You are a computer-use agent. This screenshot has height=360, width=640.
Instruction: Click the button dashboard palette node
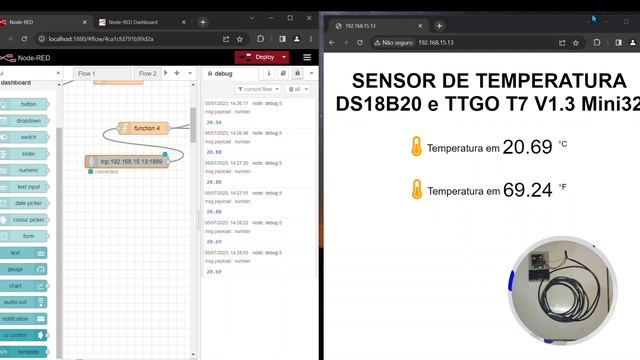(x=24, y=104)
